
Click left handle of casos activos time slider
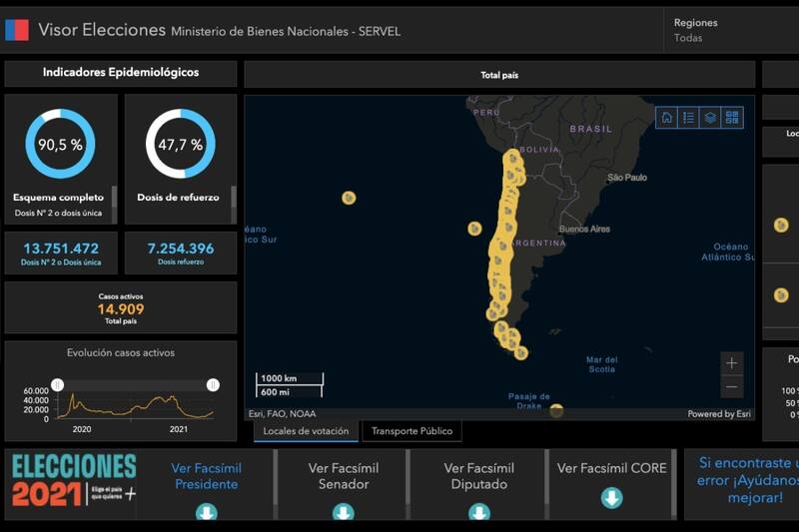coord(58,385)
